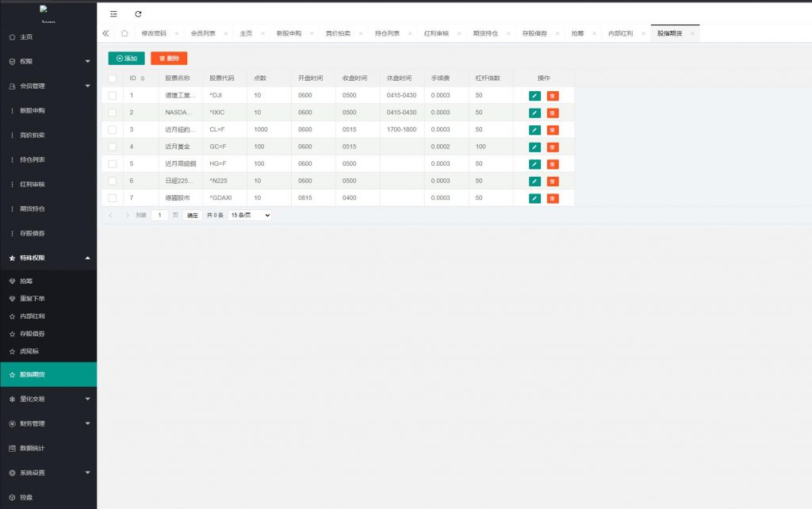Click the ID column sort arrows
812x509 pixels.
click(x=143, y=78)
